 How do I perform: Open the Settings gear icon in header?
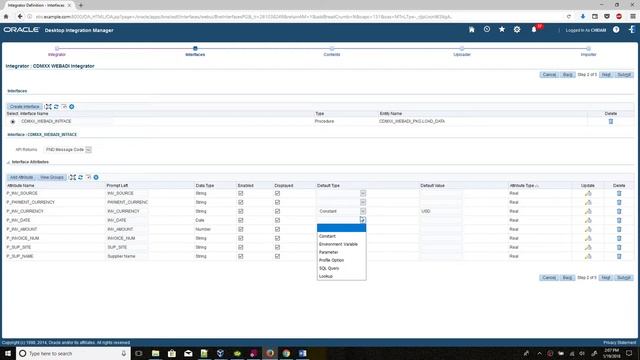(517, 30)
